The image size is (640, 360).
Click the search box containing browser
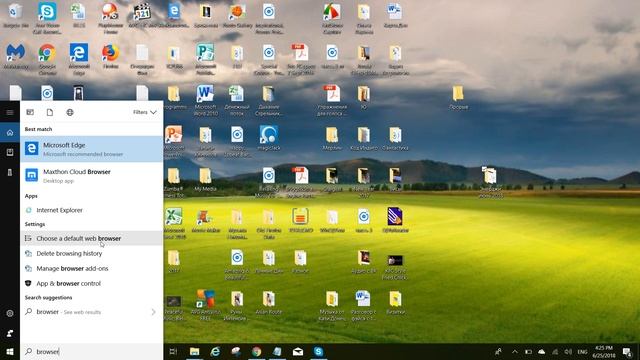(91, 351)
